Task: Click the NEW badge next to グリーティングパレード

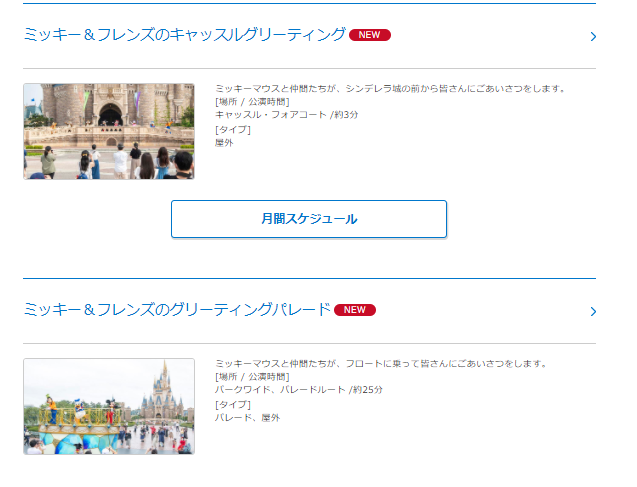Action: coord(355,310)
